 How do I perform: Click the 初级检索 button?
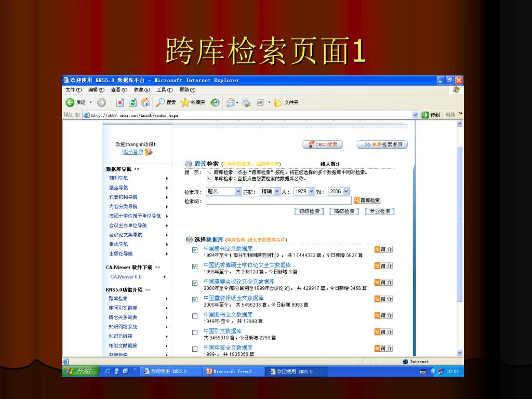point(309,211)
